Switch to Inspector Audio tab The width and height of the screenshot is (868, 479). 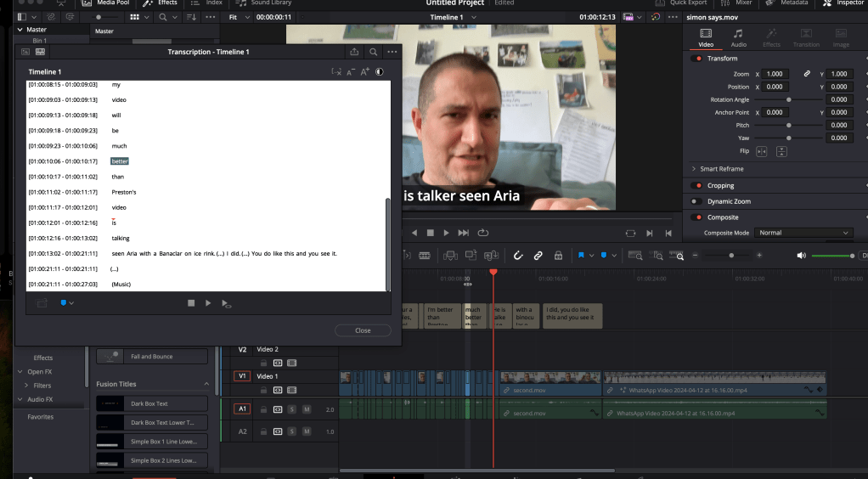[738, 38]
